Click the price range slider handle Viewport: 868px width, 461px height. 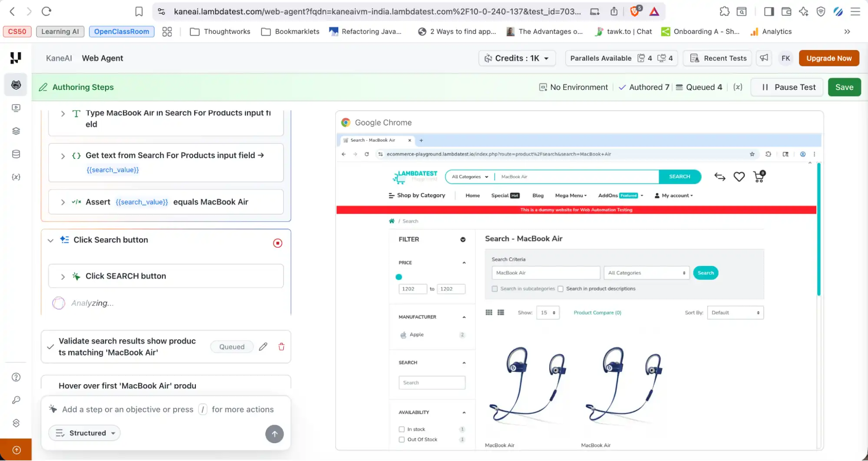point(399,277)
